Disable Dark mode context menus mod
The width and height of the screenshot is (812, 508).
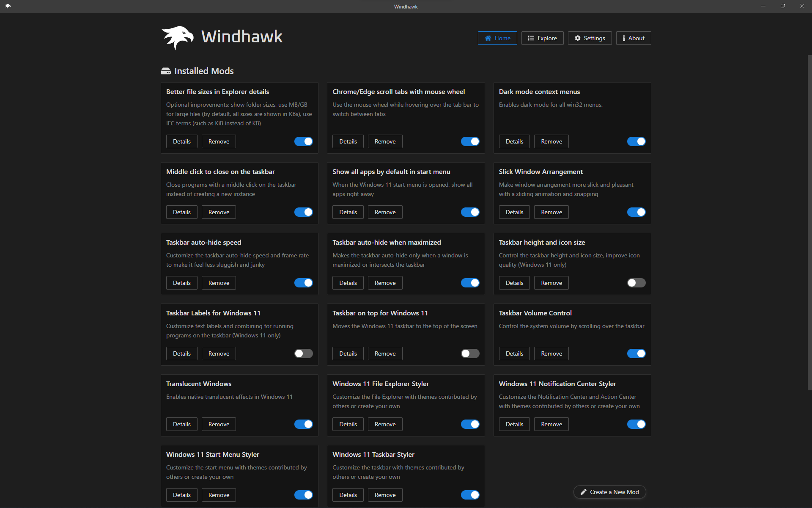coord(636,141)
